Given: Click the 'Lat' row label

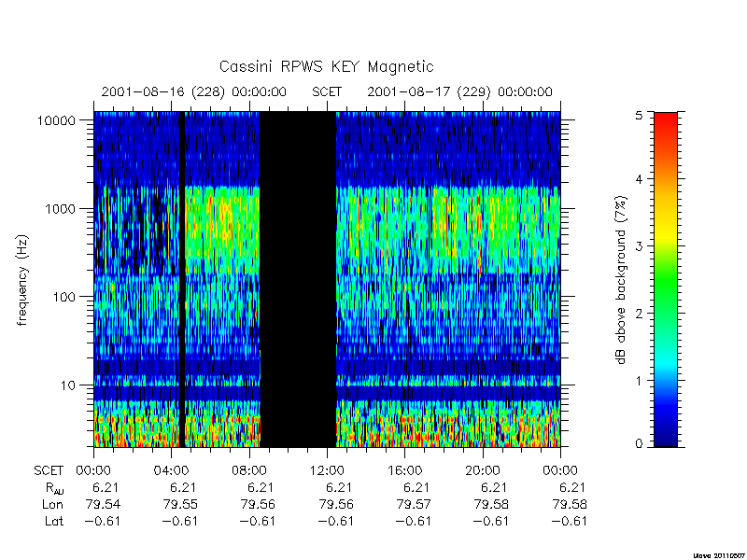Looking at the screenshot, I should [54, 522].
